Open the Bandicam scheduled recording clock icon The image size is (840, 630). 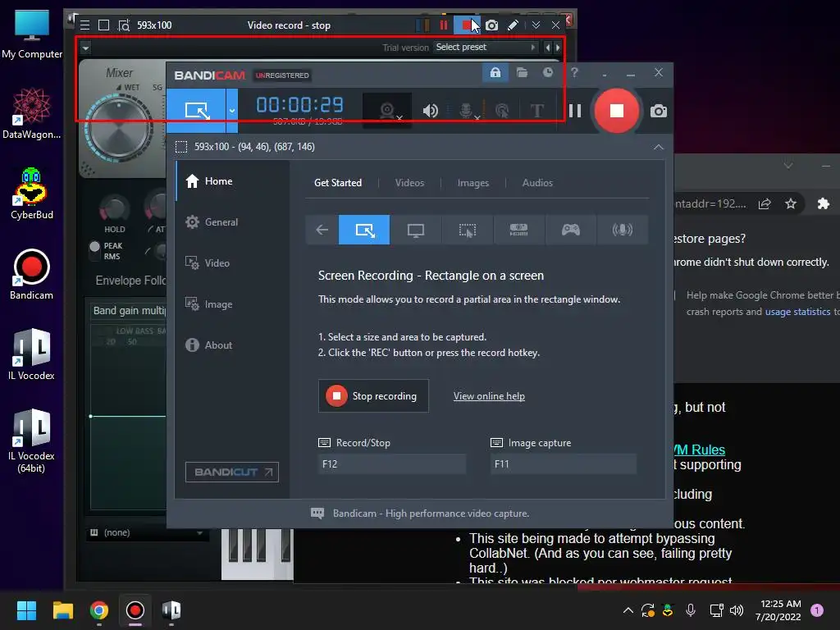tap(547, 72)
